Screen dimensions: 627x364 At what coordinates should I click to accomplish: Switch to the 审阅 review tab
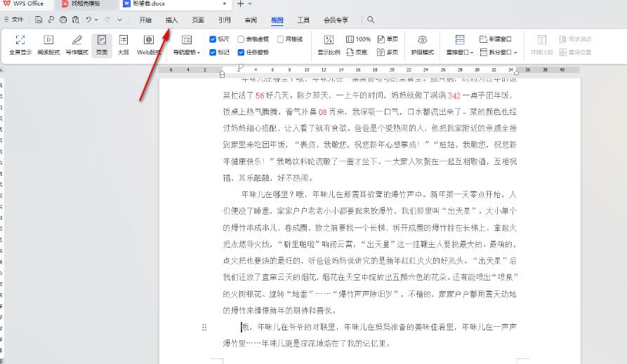[x=251, y=20]
